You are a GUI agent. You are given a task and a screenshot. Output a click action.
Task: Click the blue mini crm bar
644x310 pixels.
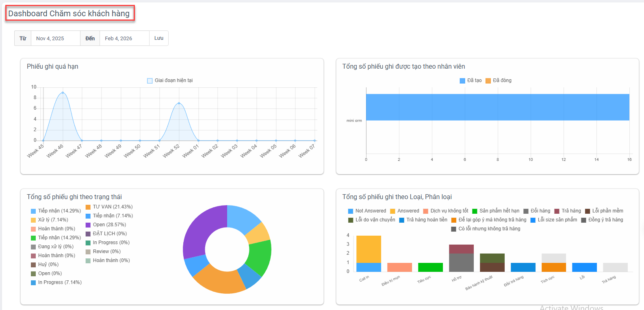497,107
